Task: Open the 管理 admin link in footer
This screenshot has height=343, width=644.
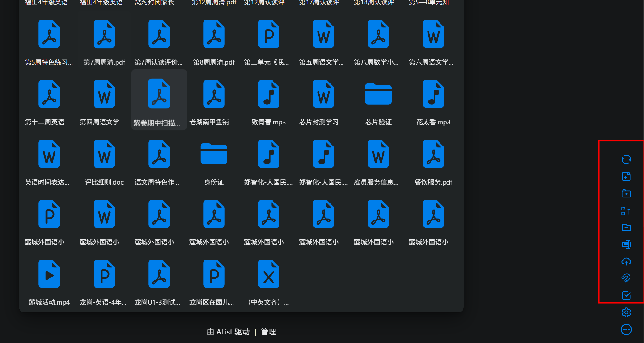Action: pyautogui.click(x=268, y=332)
